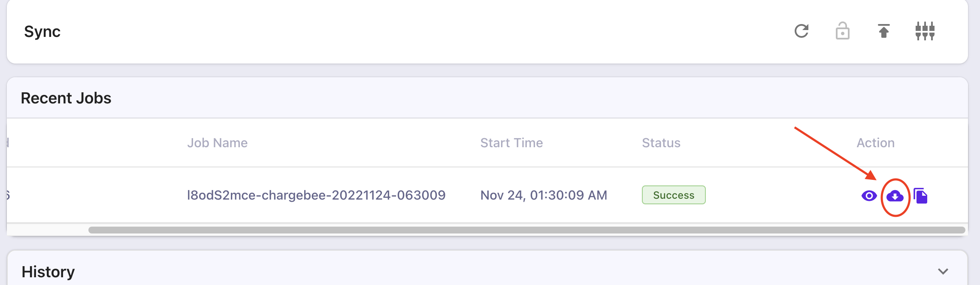Expand the History section chevron
The height and width of the screenshot is (285, 980).
point(943,271)
